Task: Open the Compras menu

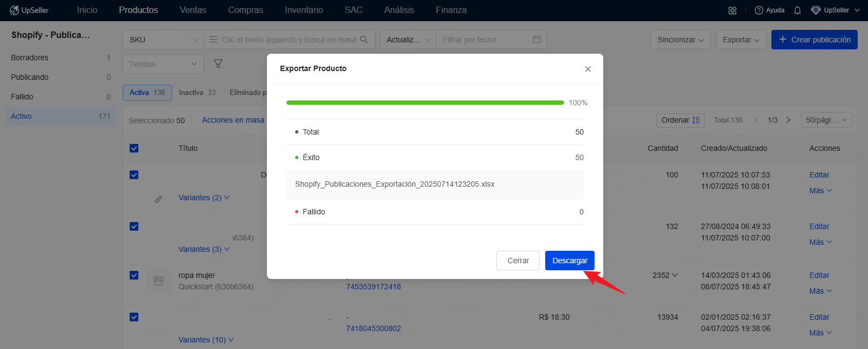Action: pos(246,10)
